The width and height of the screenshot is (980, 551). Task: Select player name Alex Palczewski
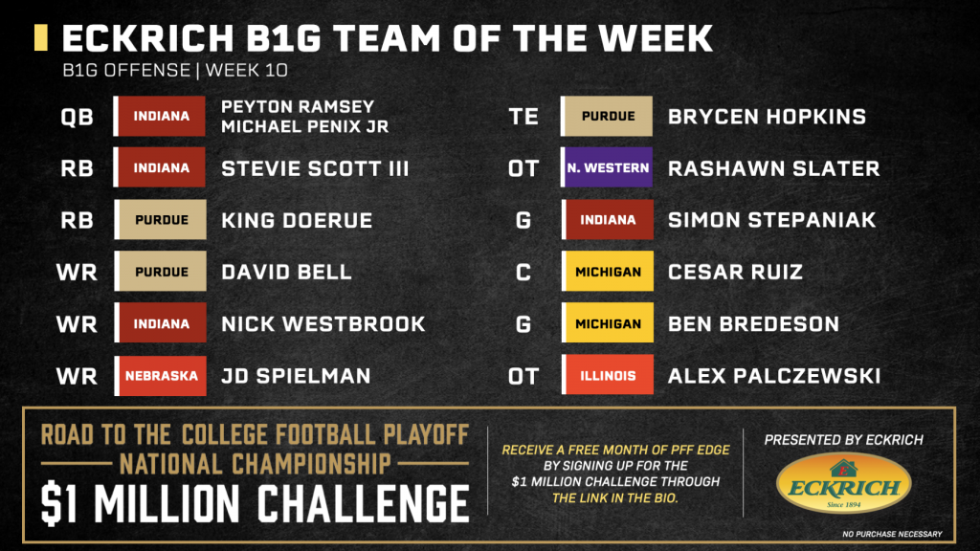coord(773,376)
